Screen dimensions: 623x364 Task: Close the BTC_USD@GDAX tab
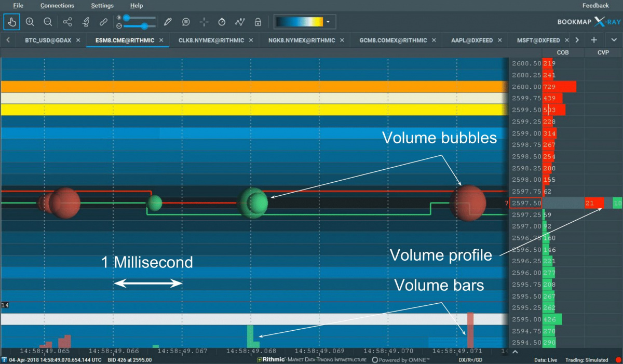(78, 40)
